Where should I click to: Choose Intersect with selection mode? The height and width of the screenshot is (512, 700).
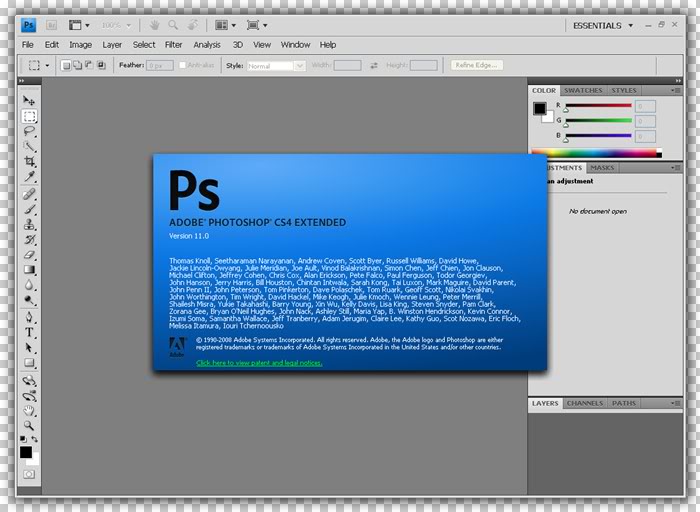pyautogui.click(x=101, y=66)
